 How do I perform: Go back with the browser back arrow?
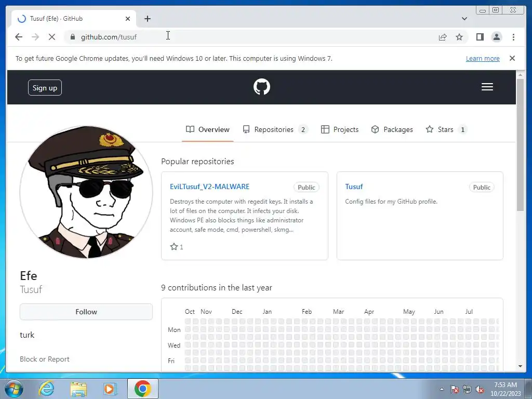click(x=19, y=37)
